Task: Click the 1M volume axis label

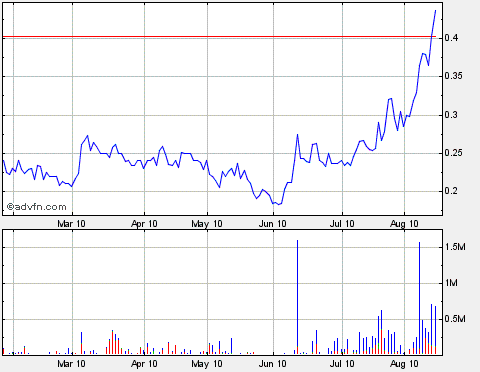Action: (x=452, y=283)
